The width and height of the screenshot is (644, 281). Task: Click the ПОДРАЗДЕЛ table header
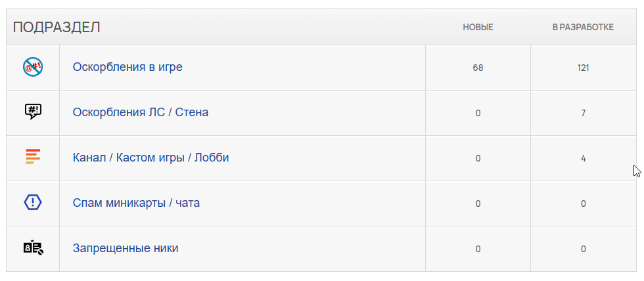(x=57, y=28)
